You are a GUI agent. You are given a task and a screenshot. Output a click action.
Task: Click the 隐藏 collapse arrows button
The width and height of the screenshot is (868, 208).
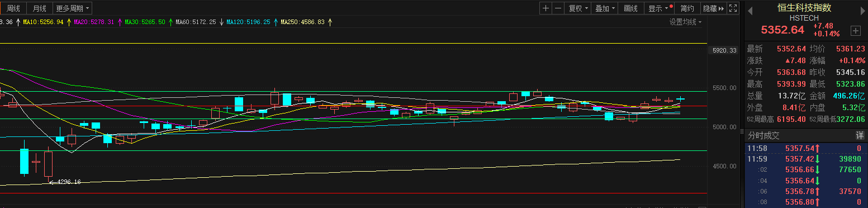pyautogui.click(x=714, y=8)
